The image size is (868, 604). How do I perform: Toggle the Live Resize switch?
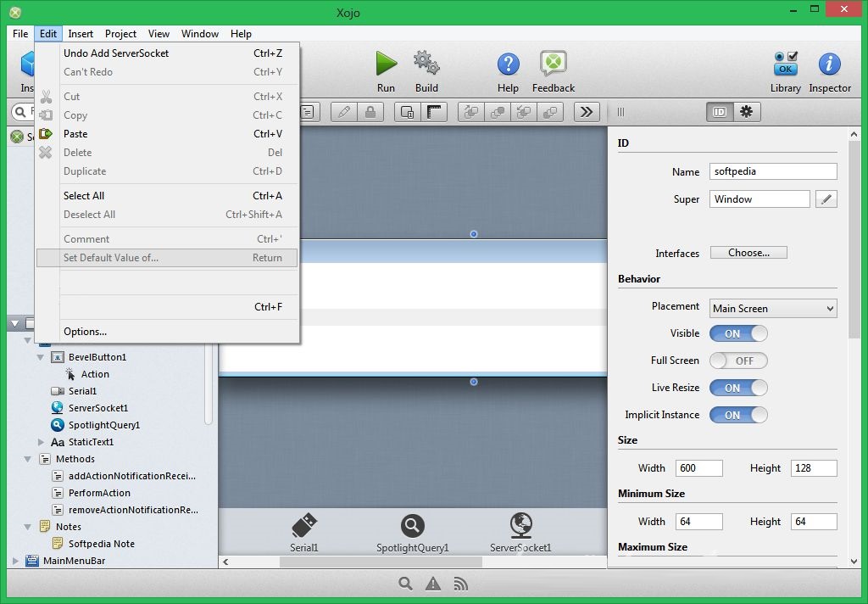pos(738,388)
